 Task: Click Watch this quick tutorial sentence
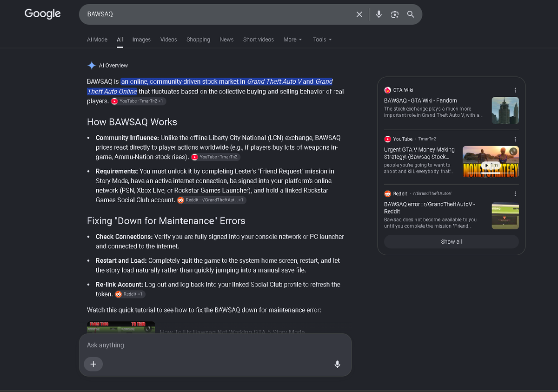(204, 310)
